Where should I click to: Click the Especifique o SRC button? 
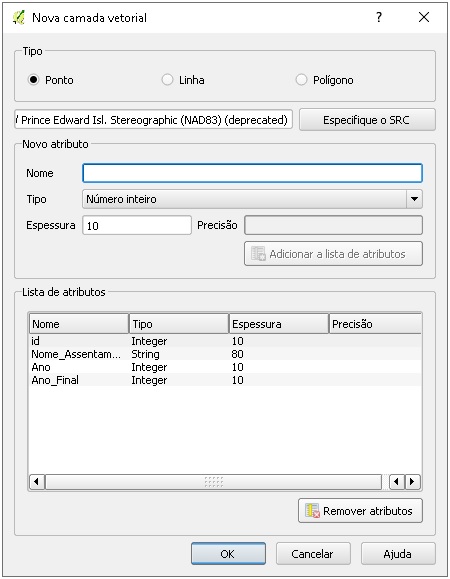(367, 120)
